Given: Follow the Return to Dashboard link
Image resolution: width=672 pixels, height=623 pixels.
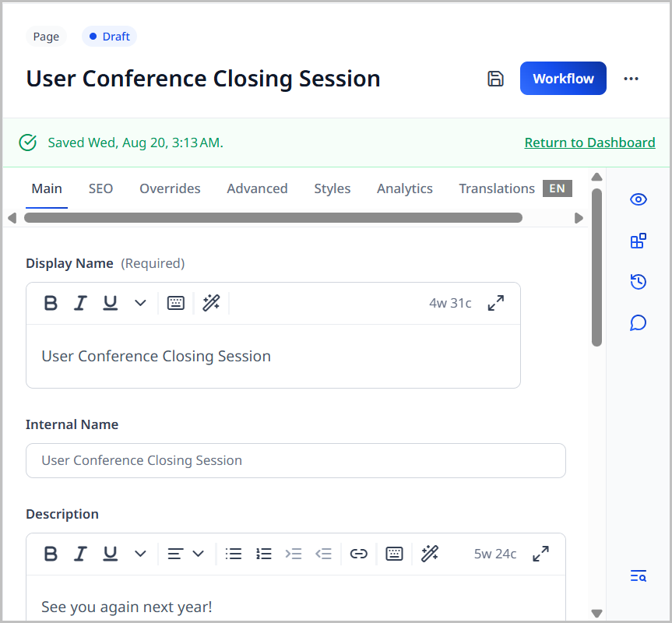Looking at the screenshot, I should point(589,143).
